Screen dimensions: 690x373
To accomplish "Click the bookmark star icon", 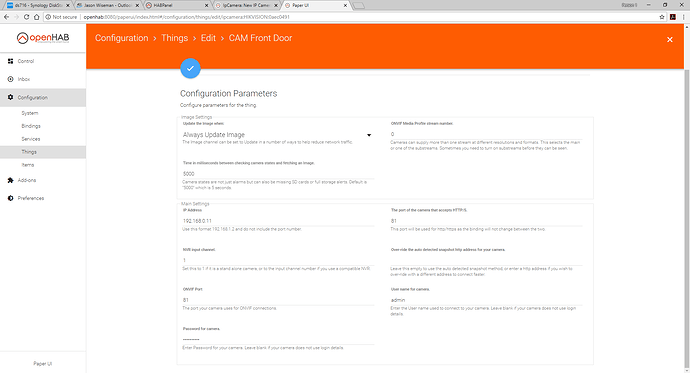I will click(x=662, y=17).
